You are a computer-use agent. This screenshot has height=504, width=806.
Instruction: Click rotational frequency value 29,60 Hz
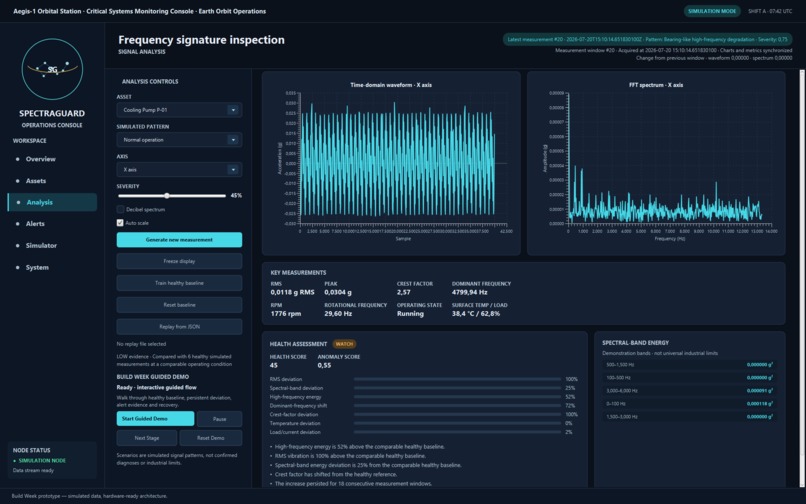338,314
